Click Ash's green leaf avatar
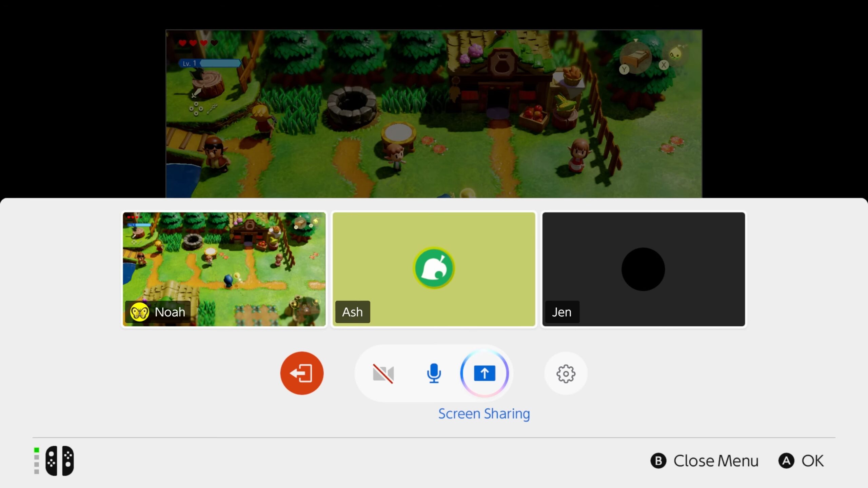Image resolution: width=868 pixels, height=488 pixels. tap(434, 268)
